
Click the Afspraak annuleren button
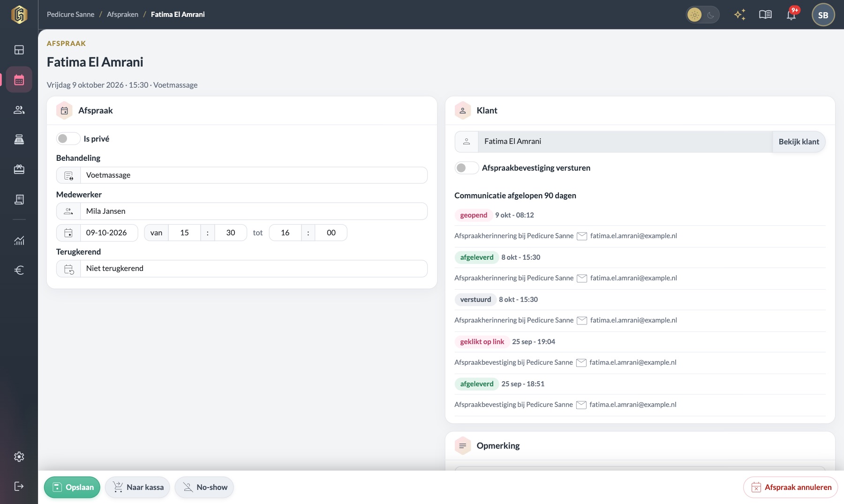(791, 487)
